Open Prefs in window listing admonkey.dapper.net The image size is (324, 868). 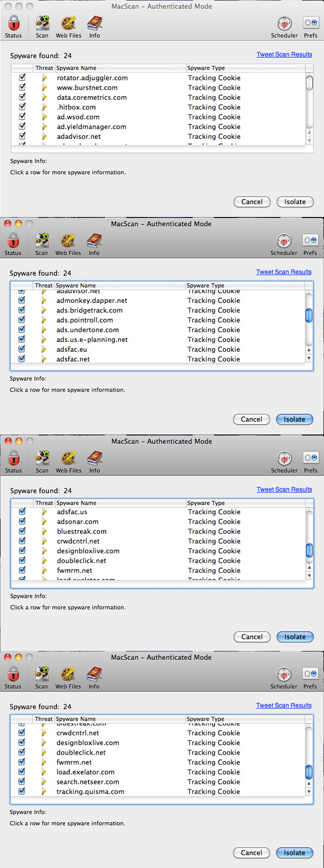pos(310,244)
